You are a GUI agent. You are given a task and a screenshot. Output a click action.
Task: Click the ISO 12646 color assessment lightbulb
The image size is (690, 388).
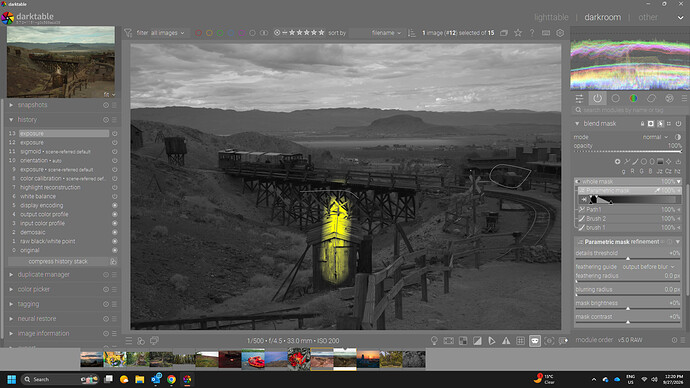click(x=434, y=340)
